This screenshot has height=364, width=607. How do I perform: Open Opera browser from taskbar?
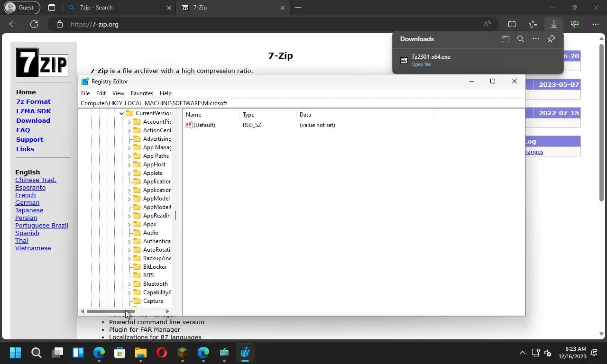pos(162,353)
